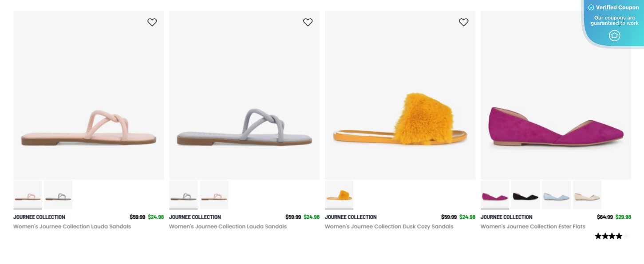Select magenta Ester Flats color thumbnail
644x264 pixels.
coord(495,195)
